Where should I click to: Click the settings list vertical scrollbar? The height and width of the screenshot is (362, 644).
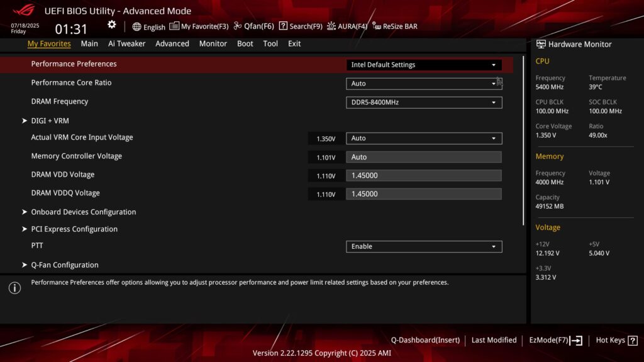pyautogui.click(x=523, y=140)
